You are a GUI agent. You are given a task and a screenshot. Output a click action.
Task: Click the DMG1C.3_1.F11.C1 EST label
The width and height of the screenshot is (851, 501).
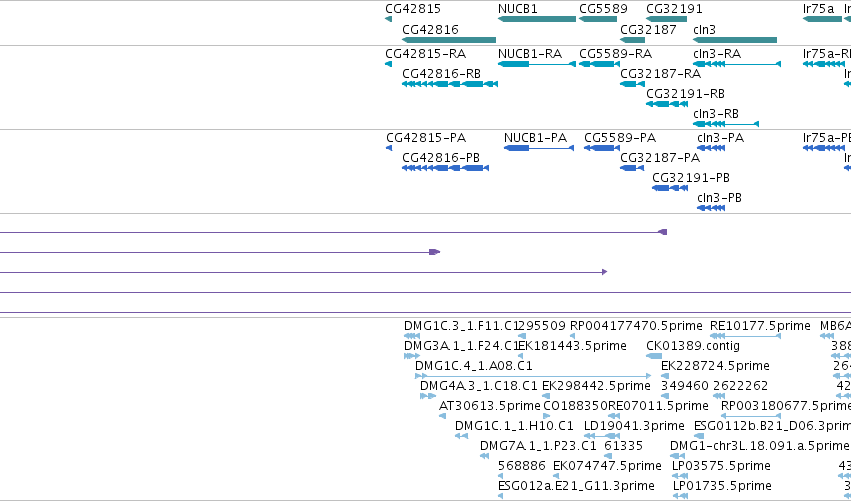pyautogui.click(x=461, y=326)
